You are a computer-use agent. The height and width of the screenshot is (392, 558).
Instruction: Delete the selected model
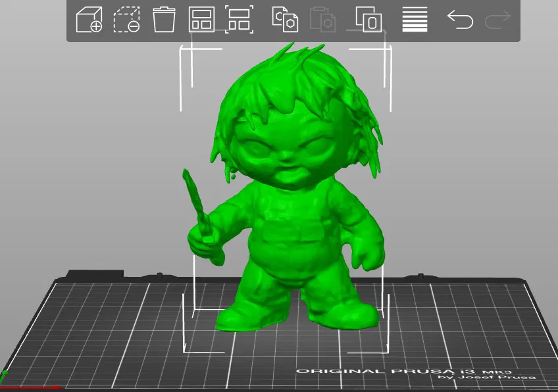click(126, 20)
